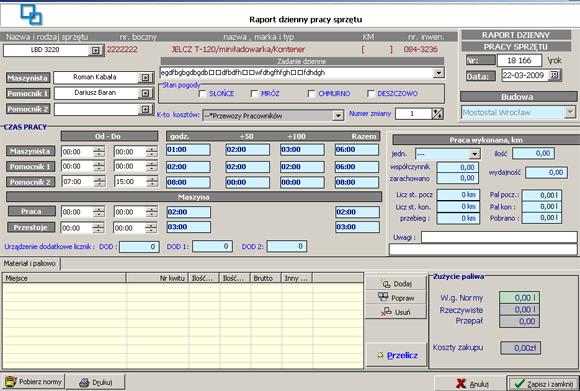Click Pobierz normy button
Viewport: 580px width, 391px height.
[33, 381]
